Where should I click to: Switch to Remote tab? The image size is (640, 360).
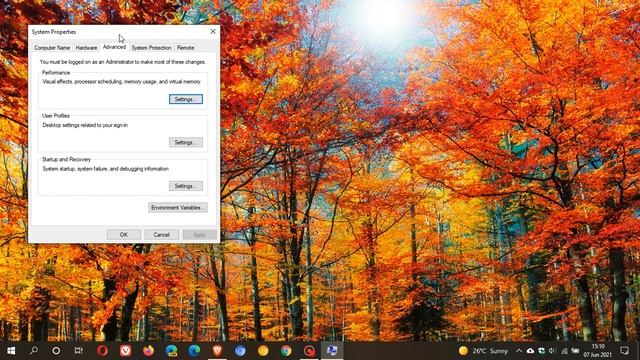point(185,48)
